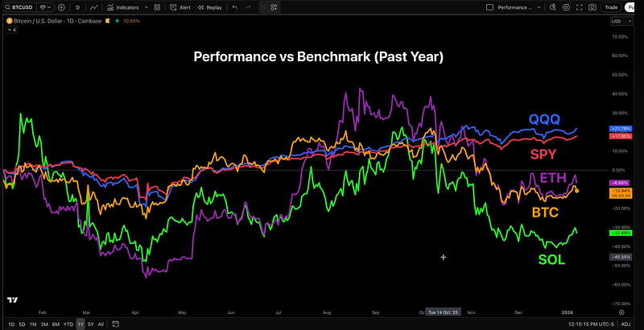Click the blue +21.79% QQQ price label
This screenshot has height=330, width=644.
tap(620, 129)
